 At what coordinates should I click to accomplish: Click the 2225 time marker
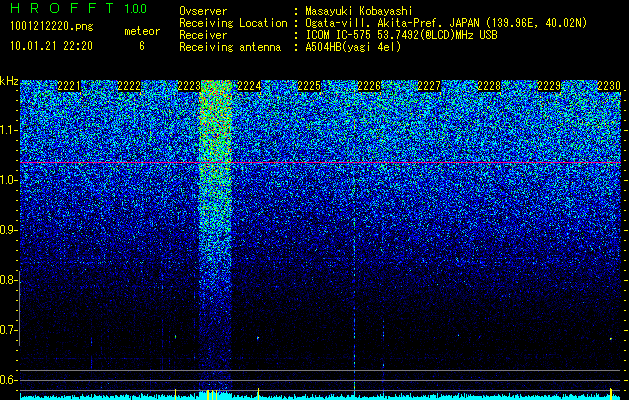pyautogui.click(x=309, y=86)
